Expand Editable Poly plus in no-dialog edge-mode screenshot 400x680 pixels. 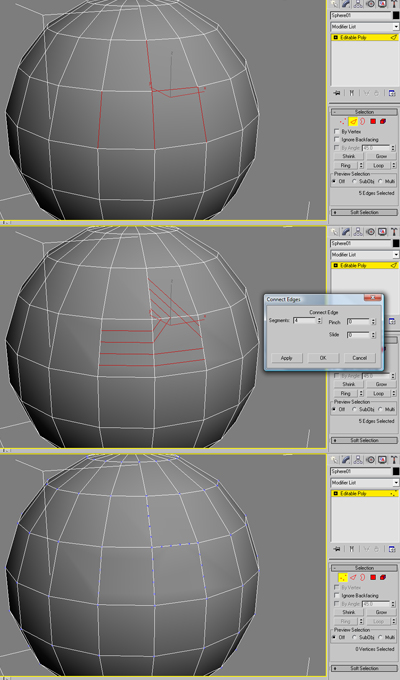point(335,38)
